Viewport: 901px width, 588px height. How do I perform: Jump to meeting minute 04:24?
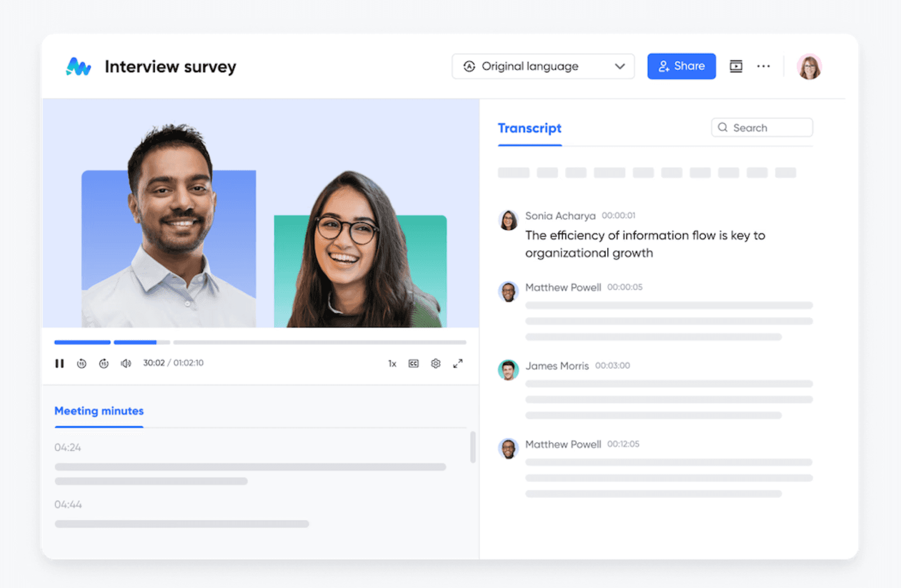tap(68, 448)
